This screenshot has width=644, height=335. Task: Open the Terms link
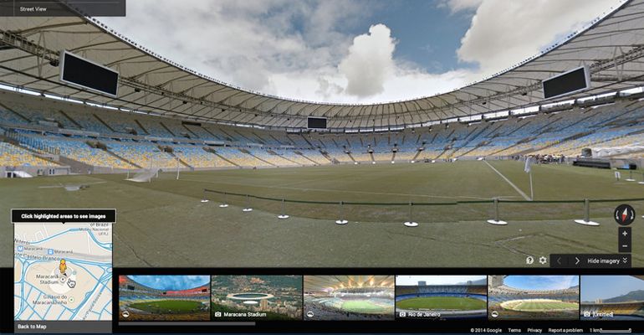[514, 330]
